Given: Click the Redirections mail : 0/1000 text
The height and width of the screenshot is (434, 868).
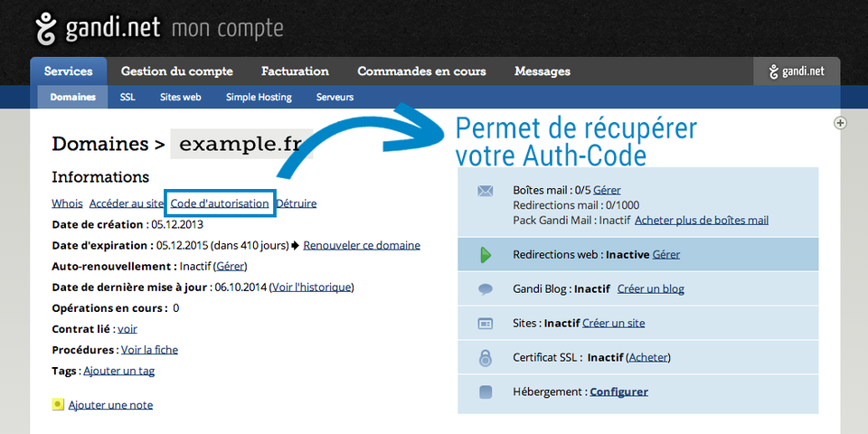Looking at the screenshot, I should pos(577,205).
